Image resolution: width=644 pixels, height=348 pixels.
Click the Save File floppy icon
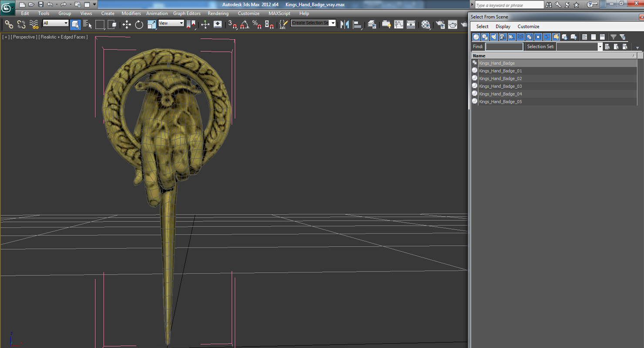[x=40, y=4]
